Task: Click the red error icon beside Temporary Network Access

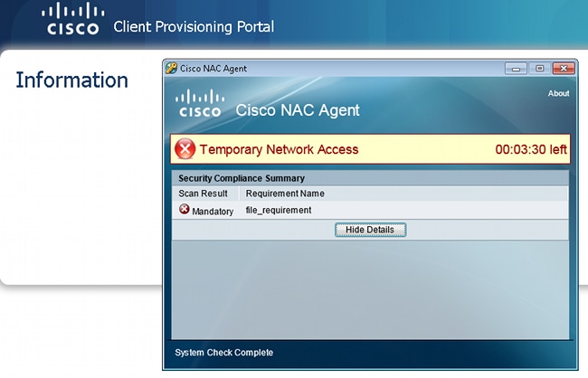Action: [x=185, y=149]
